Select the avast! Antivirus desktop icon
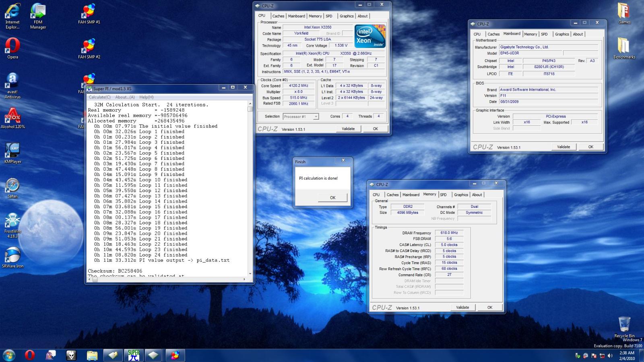 click(12, 85)
